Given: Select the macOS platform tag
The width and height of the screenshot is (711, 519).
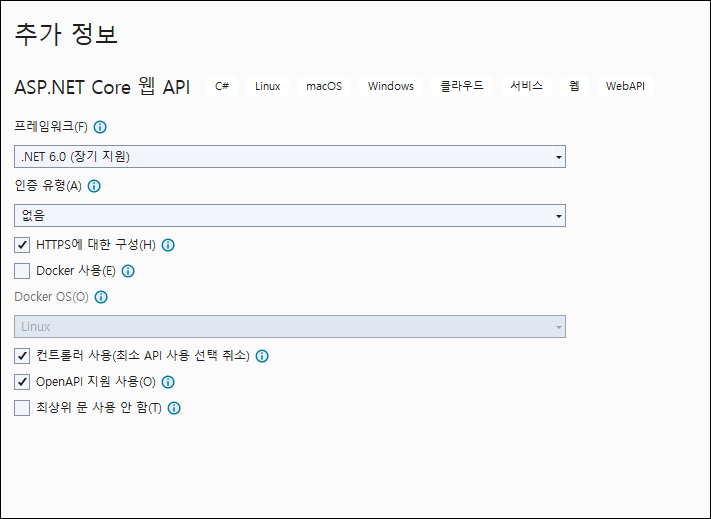Looking at the screenshot, I should [324, 86].
